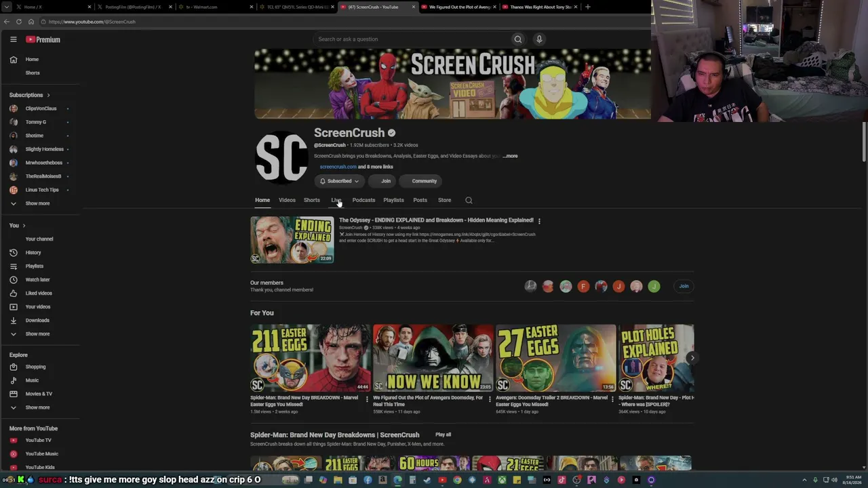This screenshot has height=488, width=868.
Task: Expand channel description with ...more
Action: point(510,156)
